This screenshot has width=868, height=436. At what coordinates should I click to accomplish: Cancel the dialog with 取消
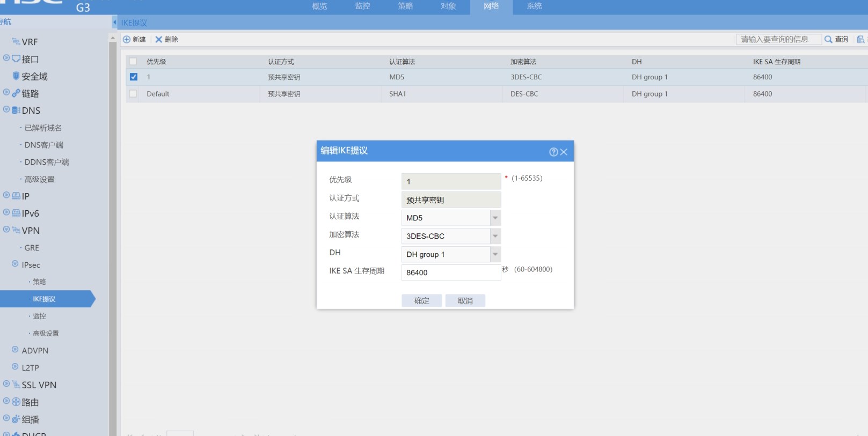point(465,301)
